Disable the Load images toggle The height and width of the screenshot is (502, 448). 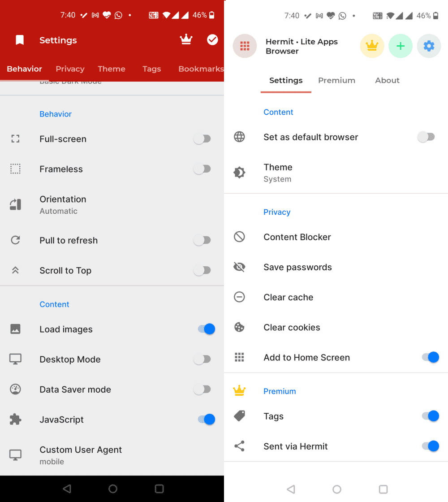(205, 329)
